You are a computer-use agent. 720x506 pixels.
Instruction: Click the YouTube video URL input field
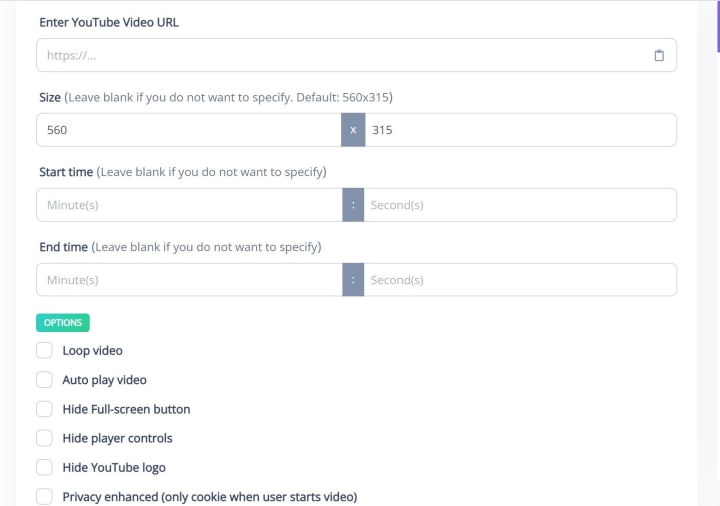pyautogui.click(x=340, y=55)
